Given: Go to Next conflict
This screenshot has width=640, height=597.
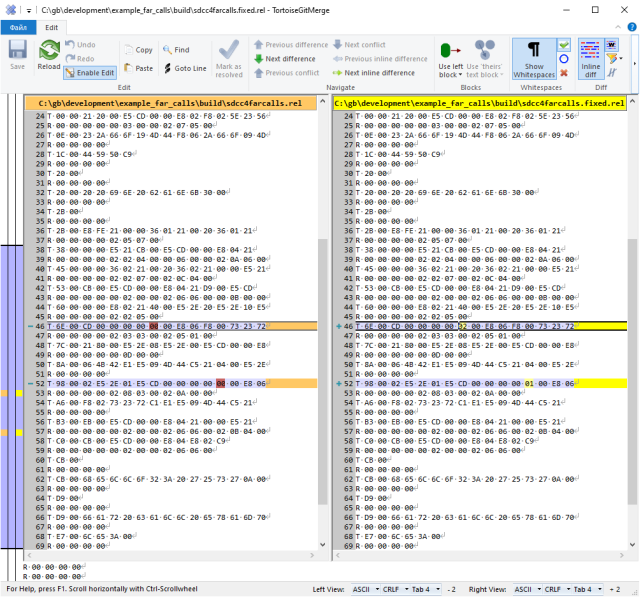Looking at the screenshot, I should (x=360, y=44).
